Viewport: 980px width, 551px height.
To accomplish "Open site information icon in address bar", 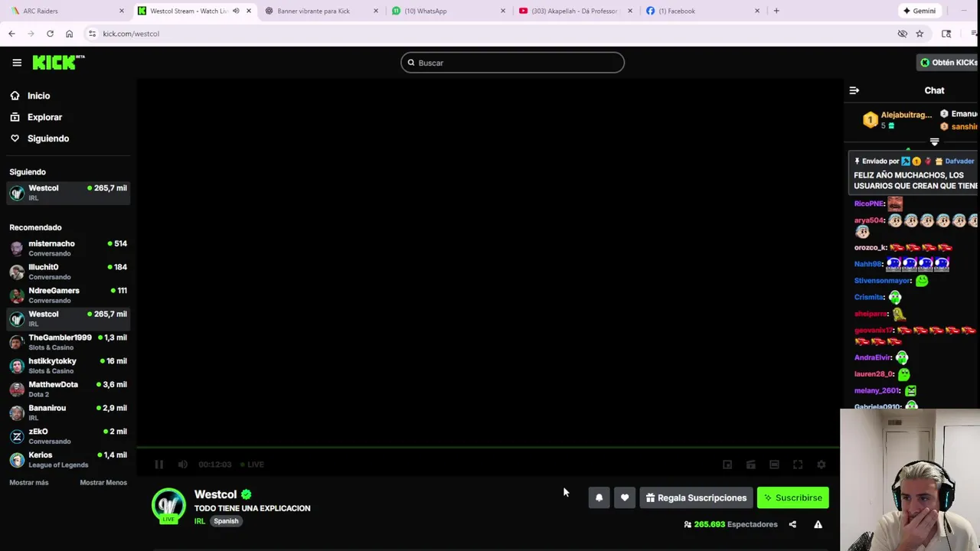I will click(92, 34).
